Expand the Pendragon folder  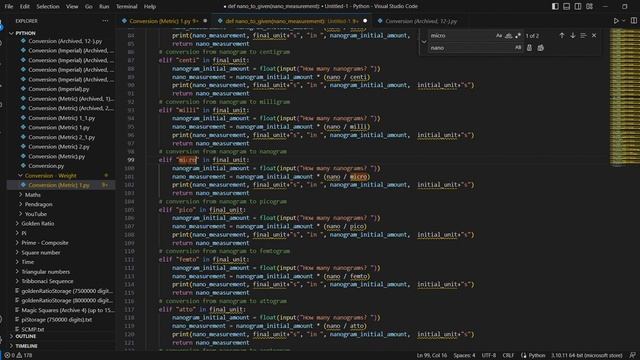38,204
